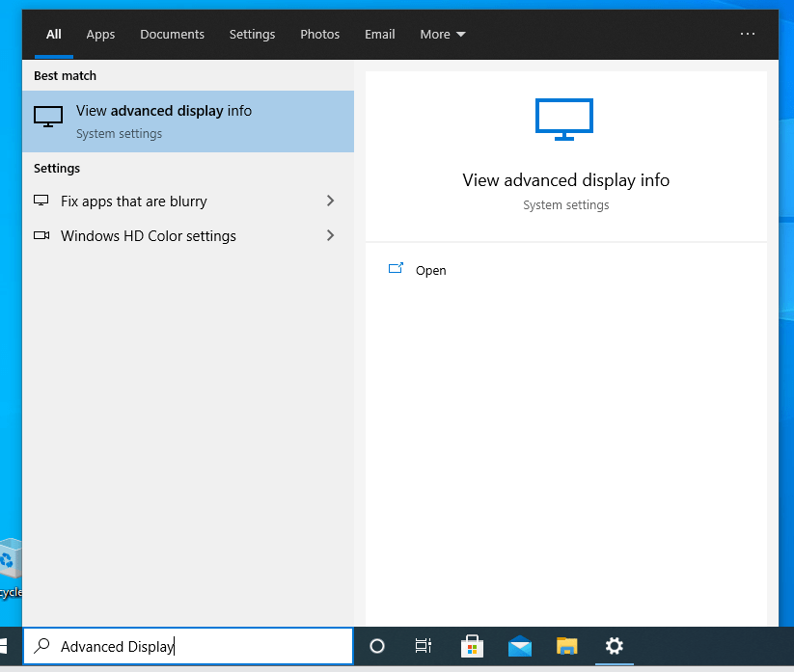This screenshot has width=794, height=672.
Task: Open the ellipsis options menu
Action: 748,34
